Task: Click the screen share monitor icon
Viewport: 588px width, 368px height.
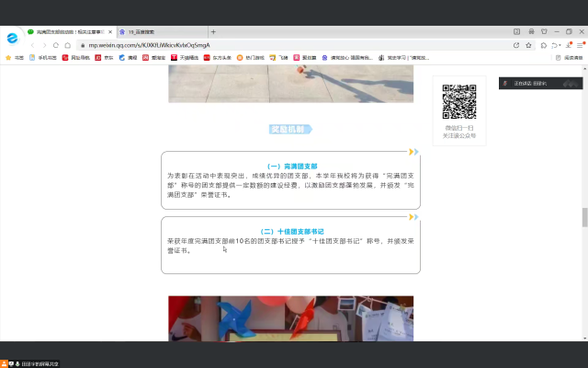Action: click(11, 364)
